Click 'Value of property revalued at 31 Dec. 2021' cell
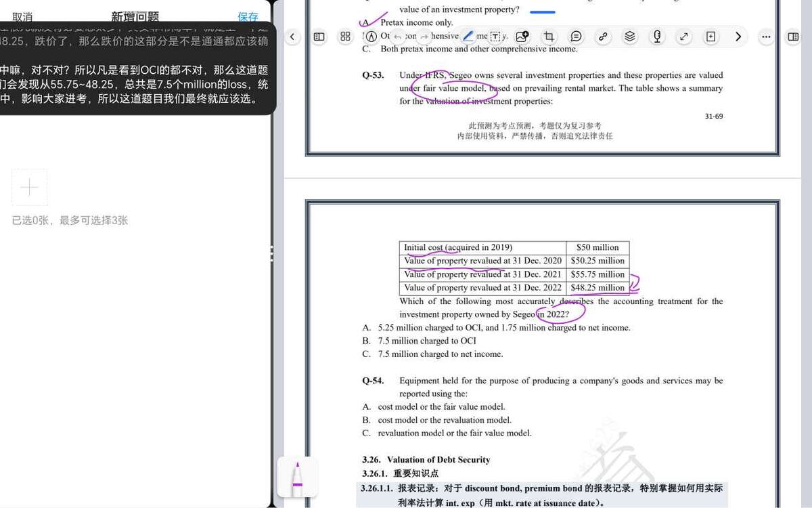 point(482,274)
